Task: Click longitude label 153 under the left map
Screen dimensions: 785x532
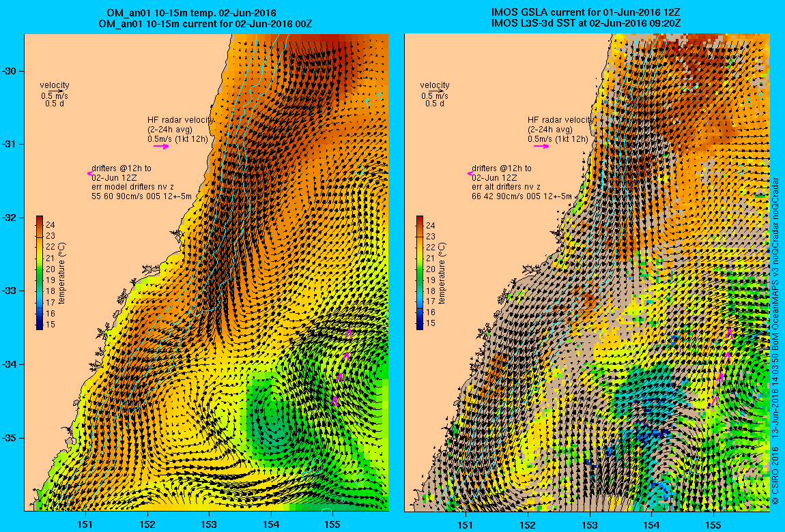Action: tap(210, 524)
